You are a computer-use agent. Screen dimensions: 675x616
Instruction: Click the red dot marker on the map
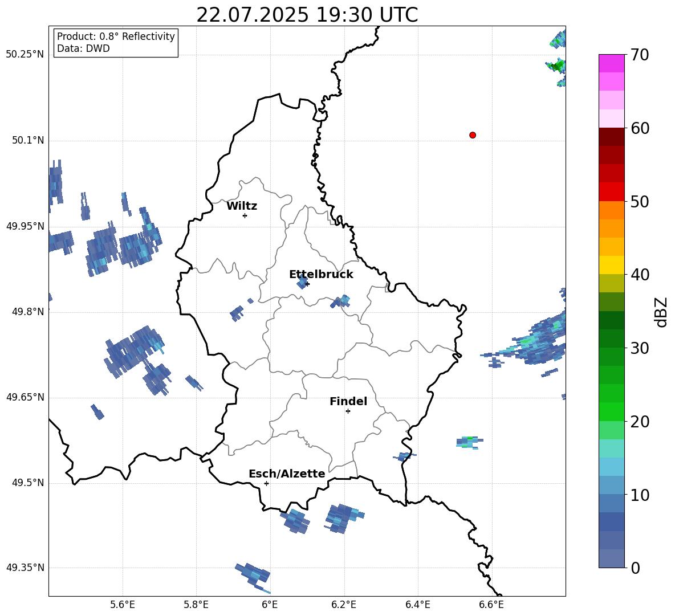click(x=472, y=135)
